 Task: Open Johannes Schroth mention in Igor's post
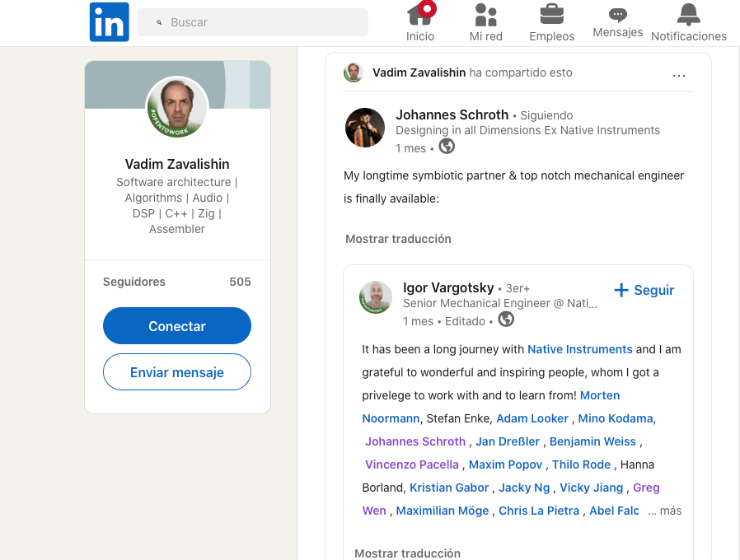coord(415,441)
